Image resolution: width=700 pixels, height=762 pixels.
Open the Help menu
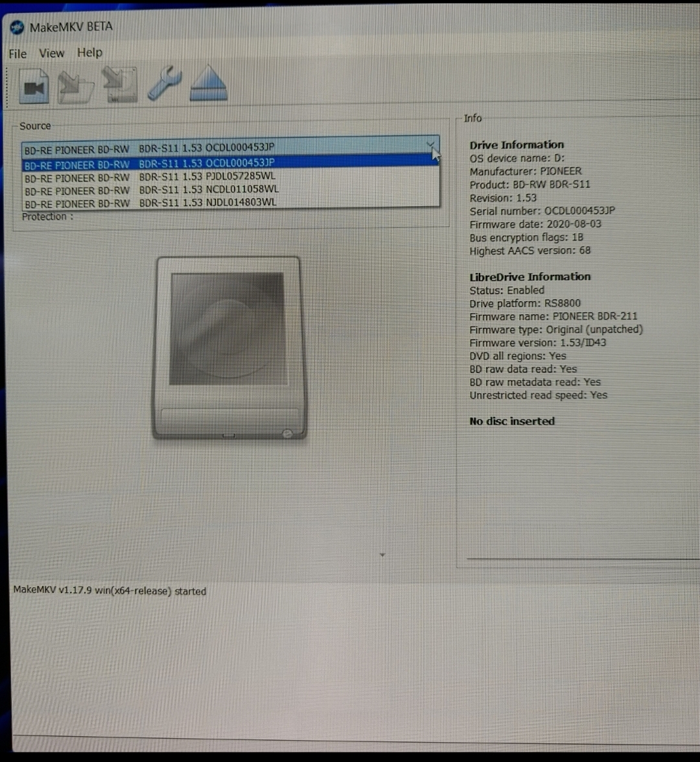pyautogui.click(x=89, y=52)
